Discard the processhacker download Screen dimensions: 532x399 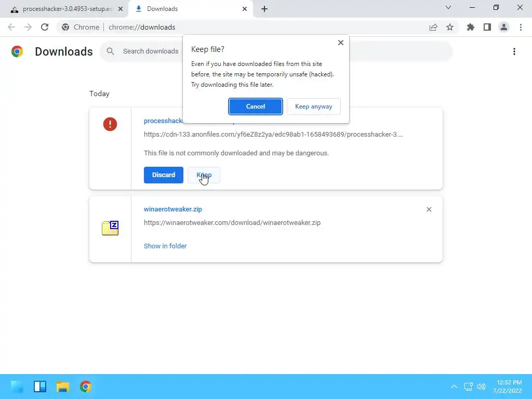[x=164, y=175]
